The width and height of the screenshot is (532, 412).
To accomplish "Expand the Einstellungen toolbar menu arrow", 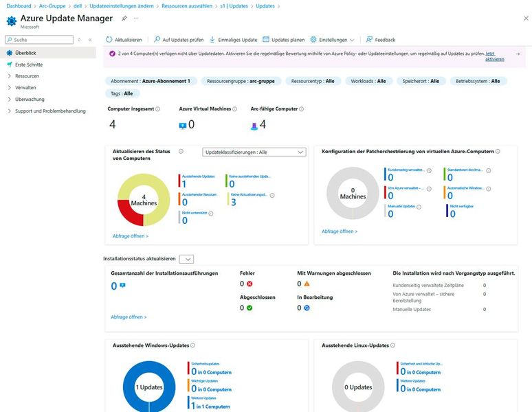I will (352, 40).
